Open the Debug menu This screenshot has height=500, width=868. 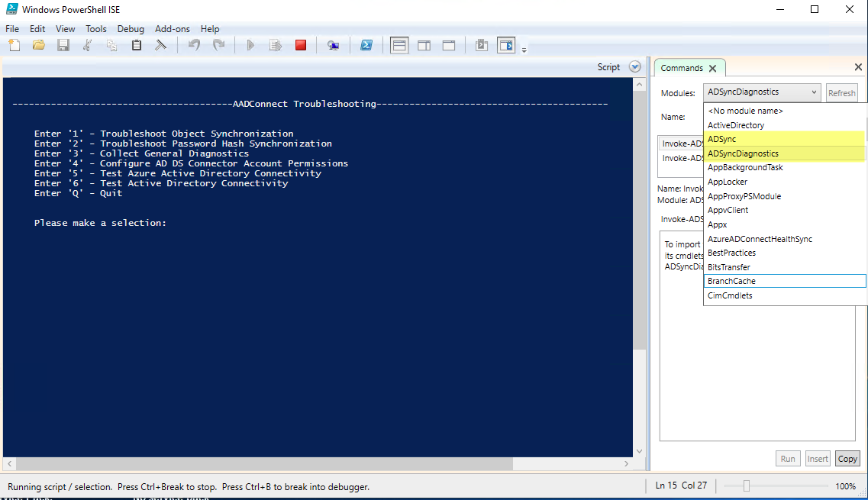coord(131,29)
